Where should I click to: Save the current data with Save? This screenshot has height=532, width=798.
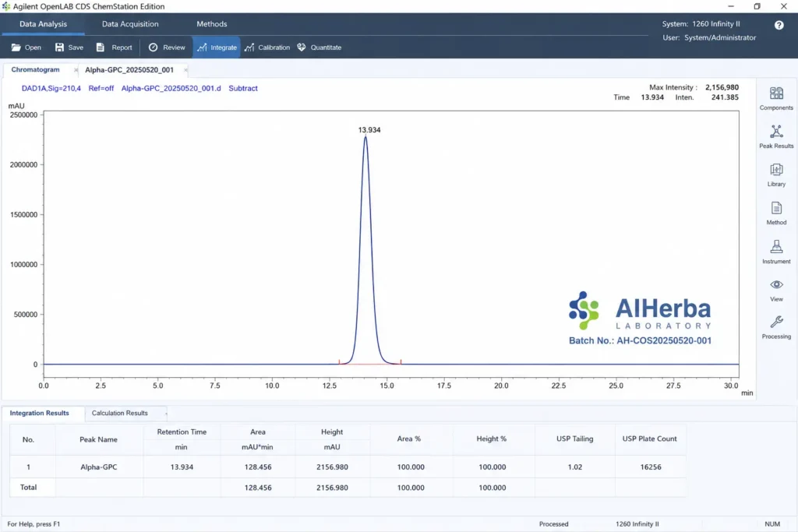coord(69,48)
